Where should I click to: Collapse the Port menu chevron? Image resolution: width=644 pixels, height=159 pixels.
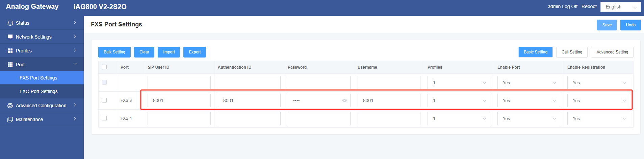pos(75,64)
